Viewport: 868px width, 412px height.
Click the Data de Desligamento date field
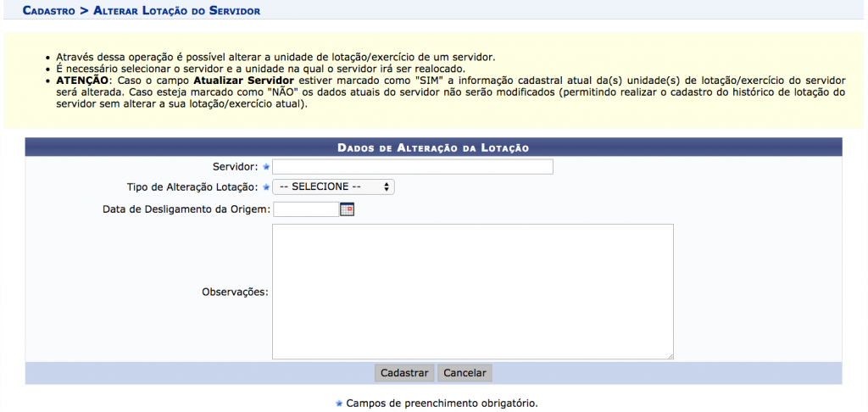click(x=305, y=209)
